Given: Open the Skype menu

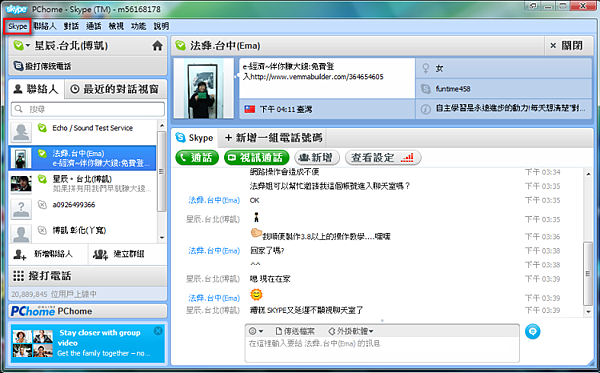Looking at the screenshot, I should [18, 26].
